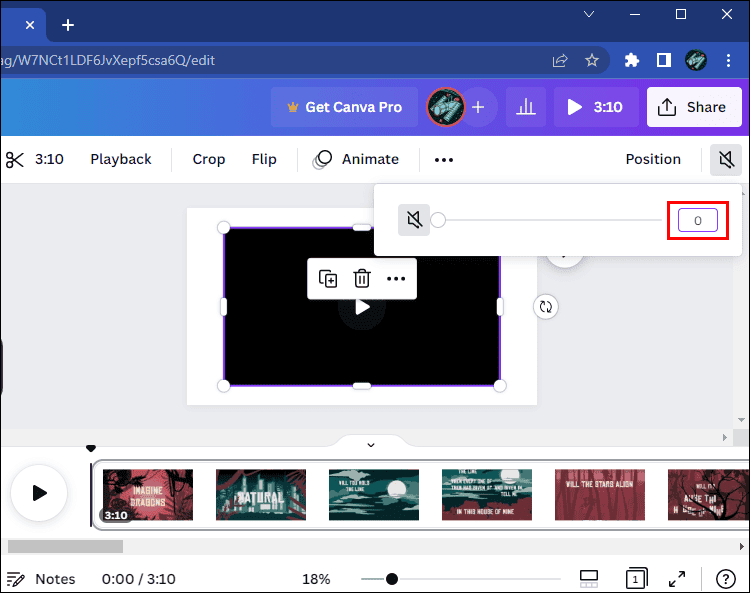The width and height of the screenshot is (750, 593).
Task: Open the help question mark icon
Action: 725,579
